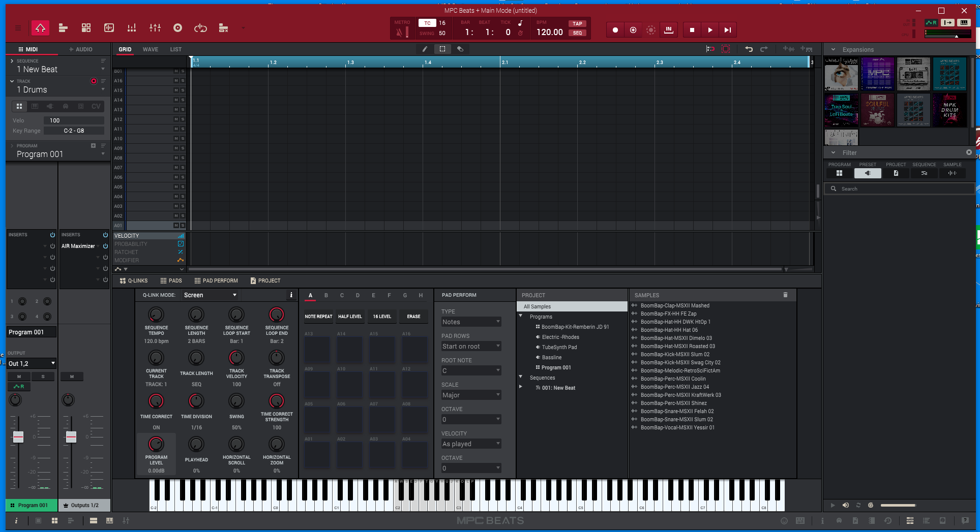
Task: Click the undo arrow icon
Action: [x=749, y=49]
